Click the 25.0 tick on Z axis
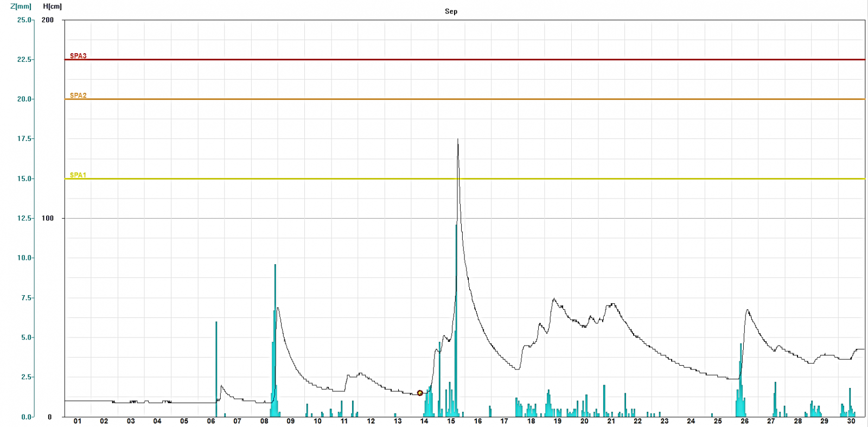The height and width of the screenshot is (427, 868). pos(24,20)
